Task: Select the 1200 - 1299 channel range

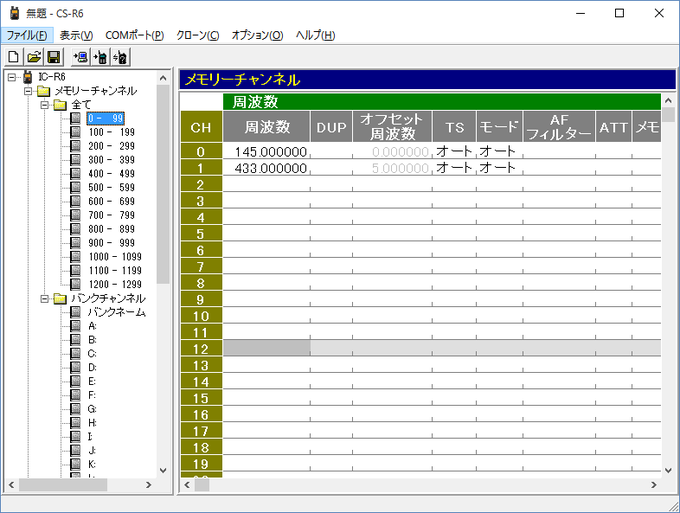Action: [115, 284]
